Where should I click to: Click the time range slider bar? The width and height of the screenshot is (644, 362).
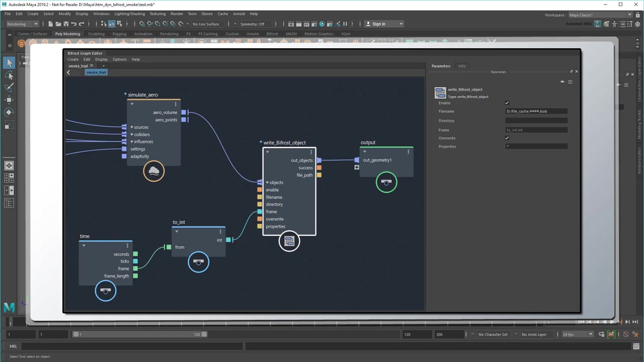coord(140,334)
